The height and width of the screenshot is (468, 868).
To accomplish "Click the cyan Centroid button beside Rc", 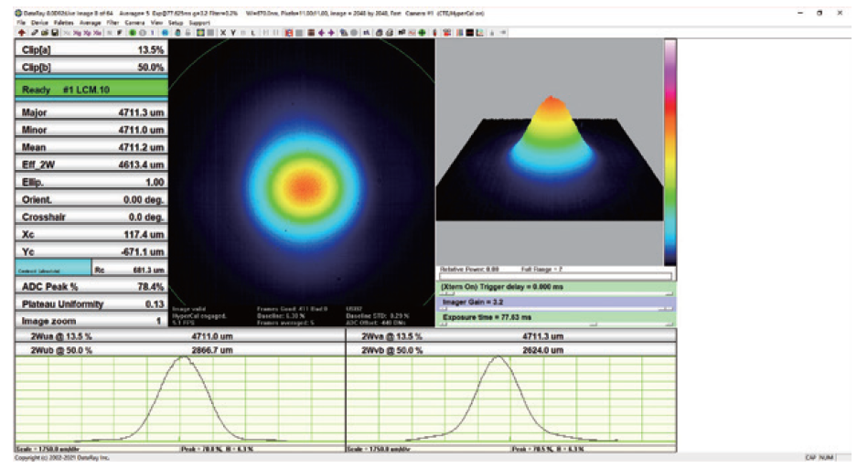I will [53, 270].
